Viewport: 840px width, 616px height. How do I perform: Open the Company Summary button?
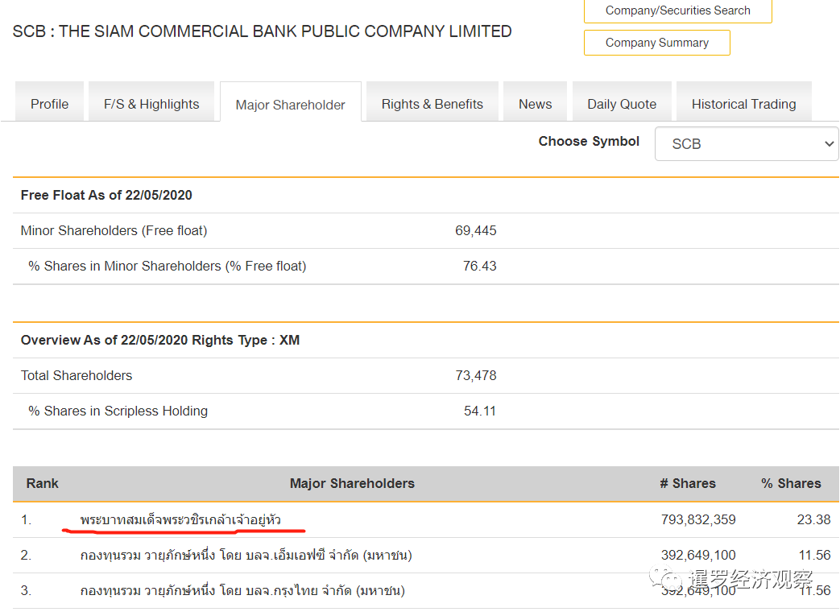(656, 43)
